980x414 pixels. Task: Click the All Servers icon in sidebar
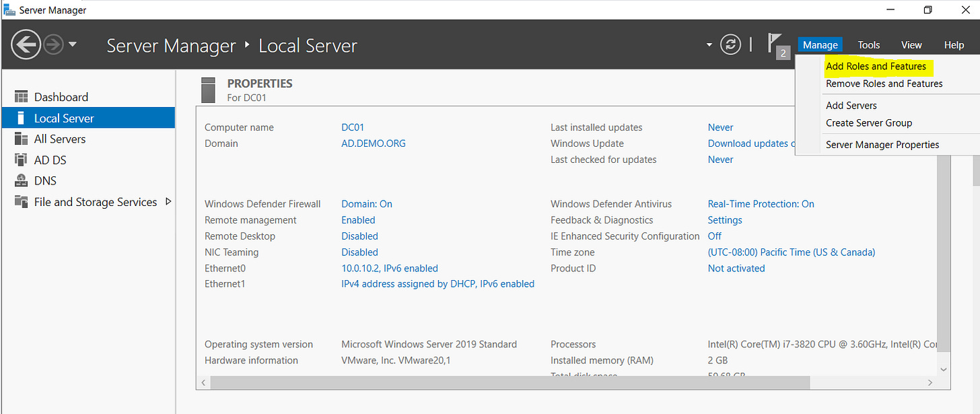point(22,139)
